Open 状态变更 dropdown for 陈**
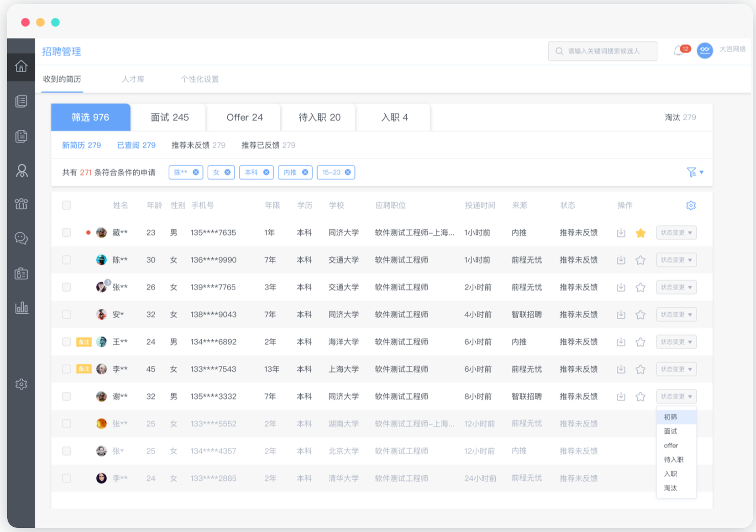This screenshot has width=756, height=532. (x=676, y=260)
